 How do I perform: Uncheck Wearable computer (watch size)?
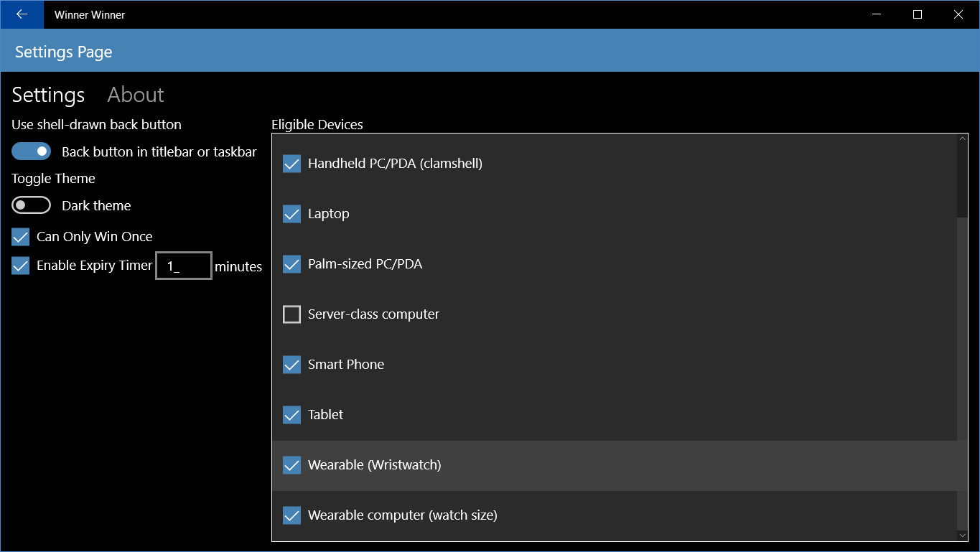coord(291,515)
